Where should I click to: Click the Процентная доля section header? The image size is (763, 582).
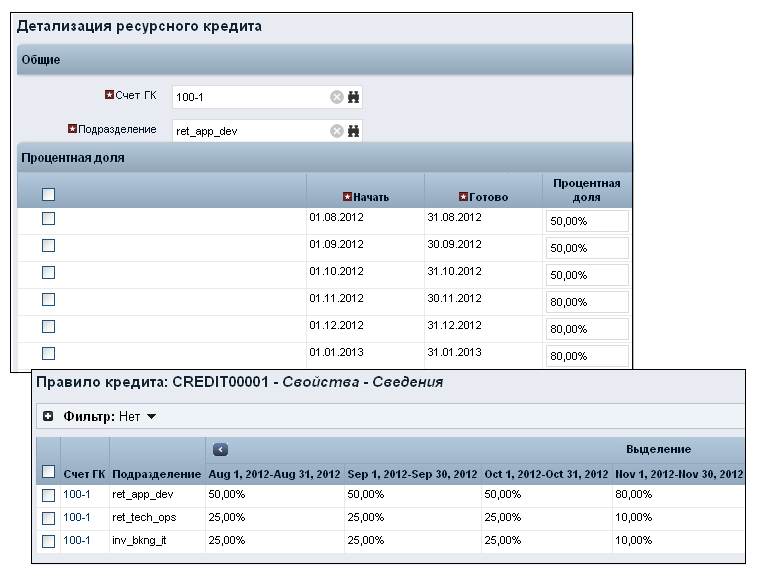325,158
